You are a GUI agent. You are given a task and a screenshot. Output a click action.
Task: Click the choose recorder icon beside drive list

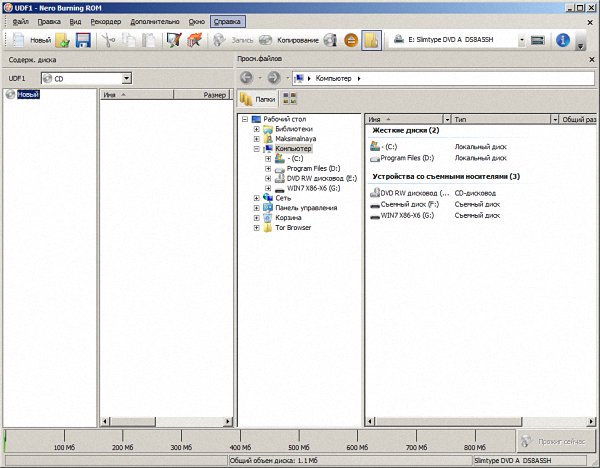pyautogui.click(x=537, y=41)
